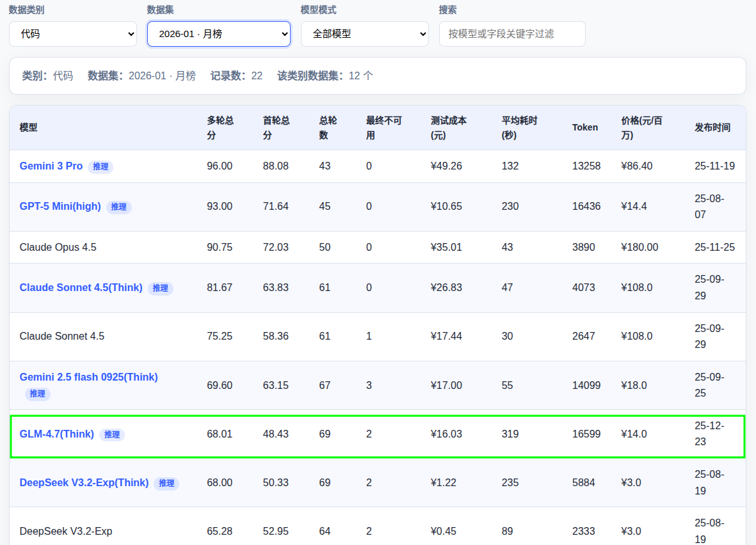Open the GPT-5 Mini(high) model link

(60, 206)
